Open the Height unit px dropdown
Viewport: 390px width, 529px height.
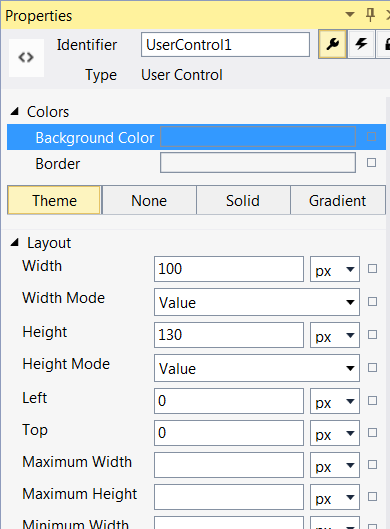point(335,335)
